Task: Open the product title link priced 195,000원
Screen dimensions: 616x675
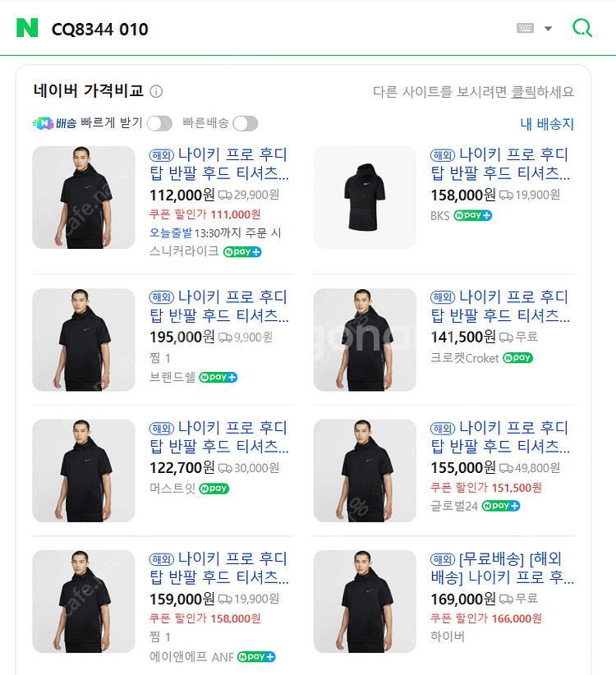Action: pyautogui.click(x=219, y=306)
